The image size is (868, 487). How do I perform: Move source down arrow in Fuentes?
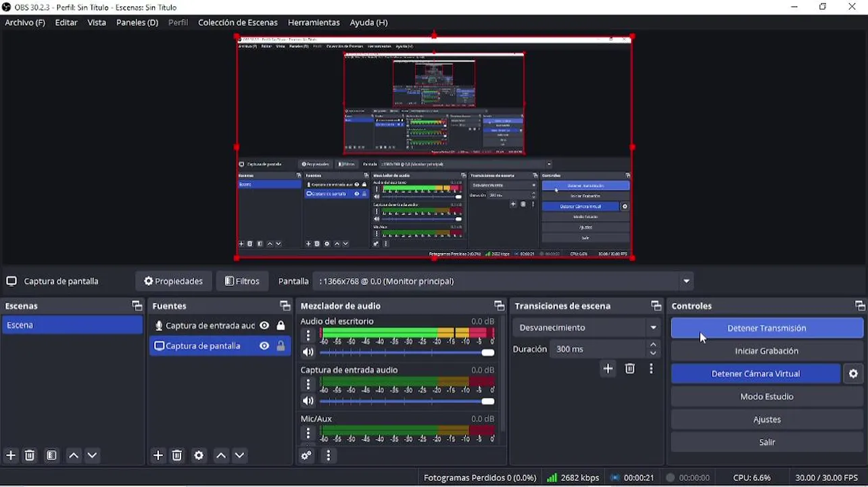239,456
